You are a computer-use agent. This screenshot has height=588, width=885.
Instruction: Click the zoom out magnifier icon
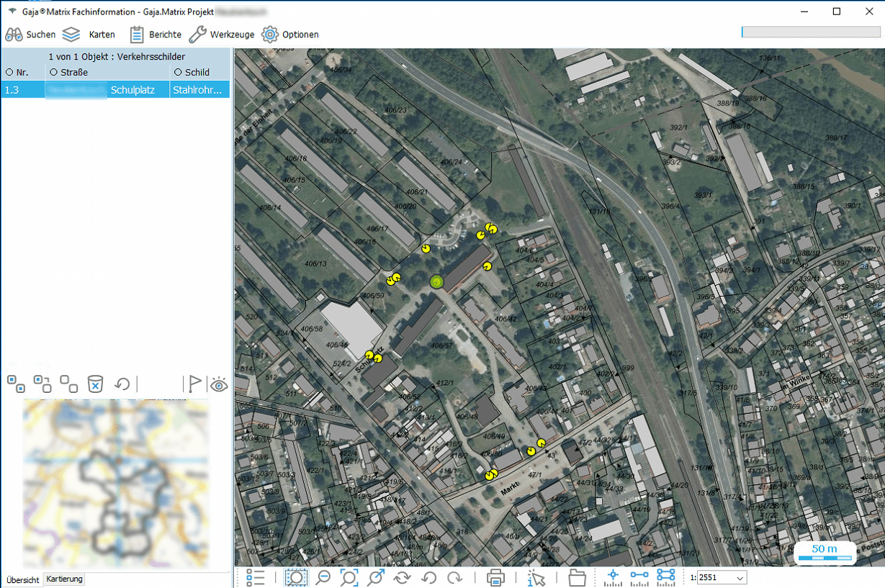point(323,577)
